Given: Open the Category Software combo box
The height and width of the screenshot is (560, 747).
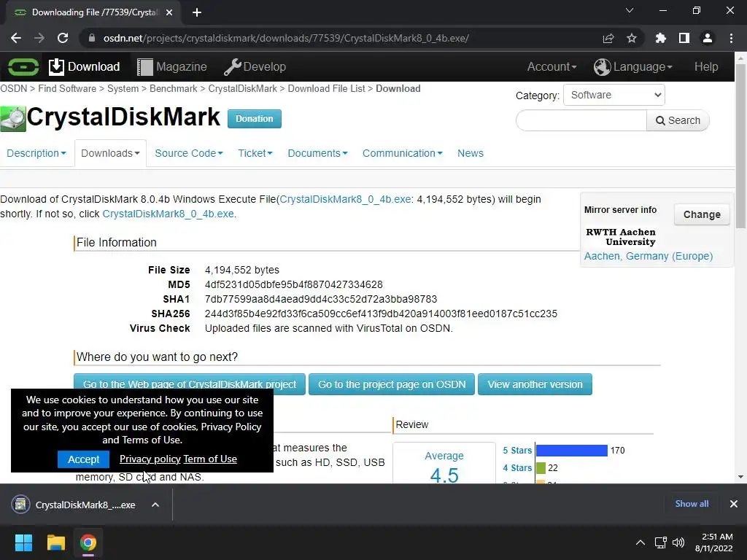Looking at the screenshot, I should pos(614,95).
